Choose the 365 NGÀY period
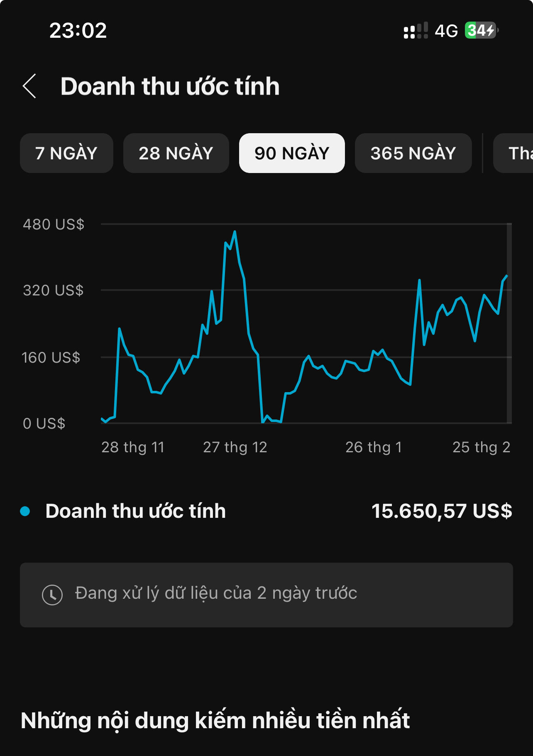 point(413,153)
